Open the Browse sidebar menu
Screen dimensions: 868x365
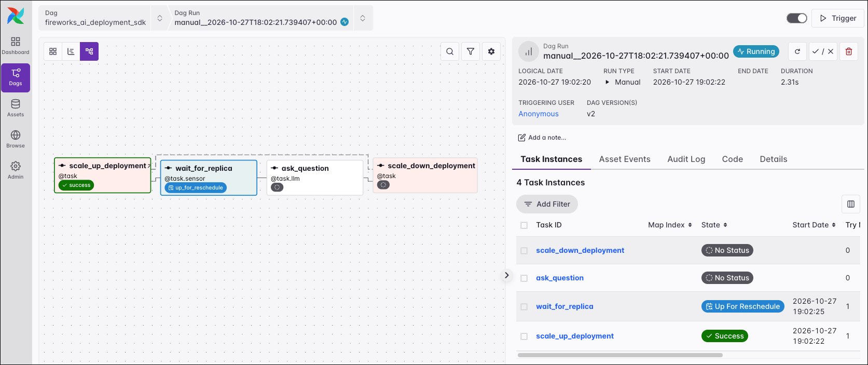16,139
